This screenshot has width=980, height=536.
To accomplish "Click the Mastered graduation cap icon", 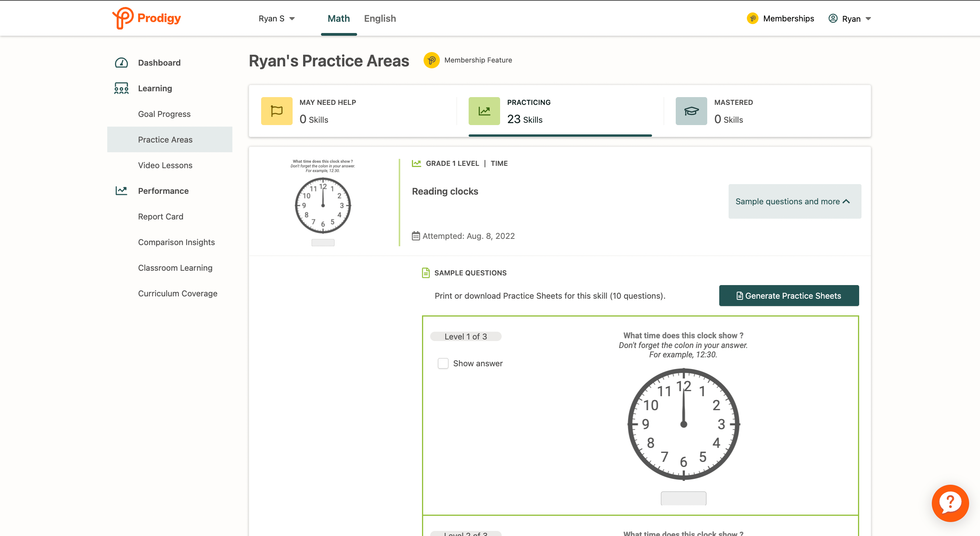I will click(x=691, y=111).
